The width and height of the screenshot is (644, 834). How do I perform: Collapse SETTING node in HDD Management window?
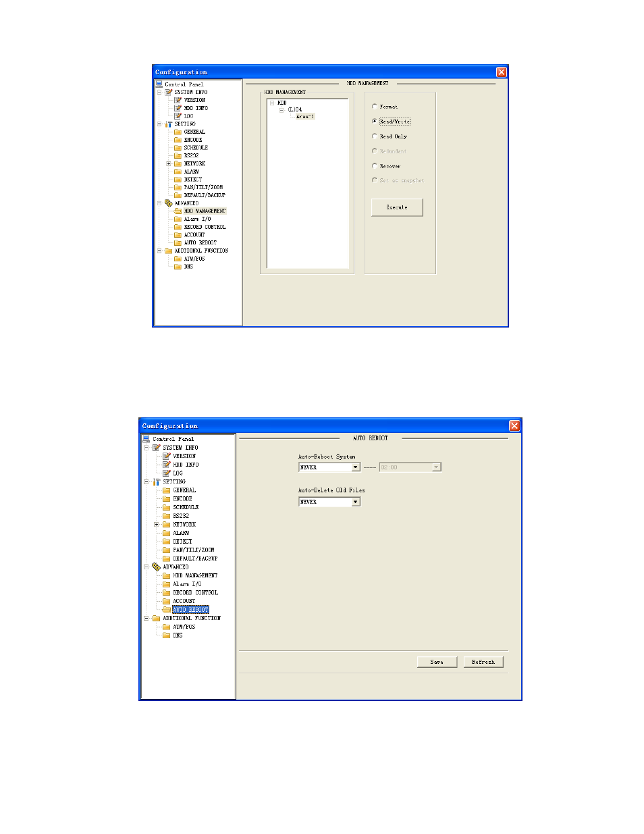coord(160,124)
